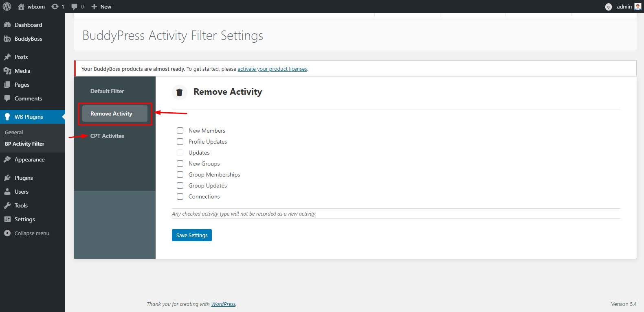Enable the New Groups checkbox
Viewport: 644px width, 312px height.
coord(180,164)
